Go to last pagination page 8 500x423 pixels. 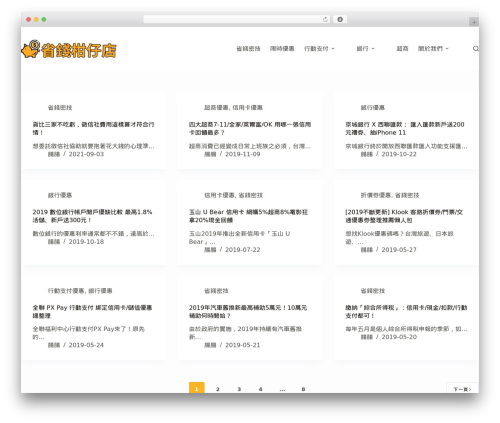point(303,389)
